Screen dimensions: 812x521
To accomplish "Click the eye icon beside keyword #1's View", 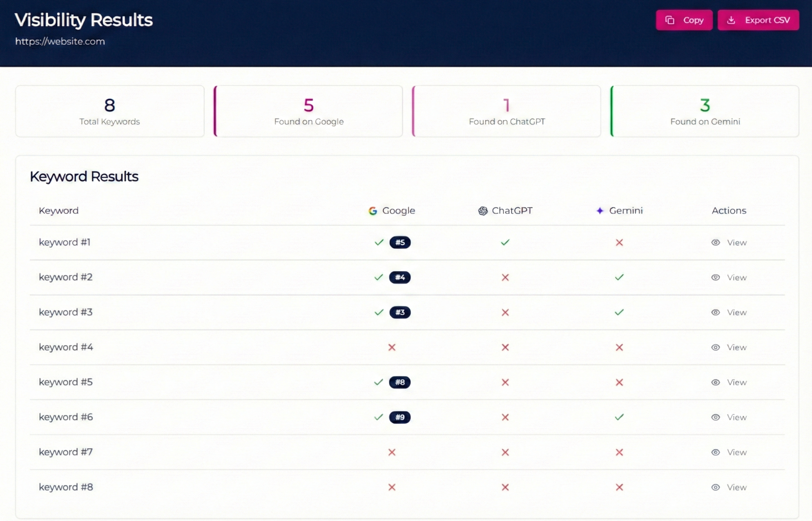I will (716, 242).
